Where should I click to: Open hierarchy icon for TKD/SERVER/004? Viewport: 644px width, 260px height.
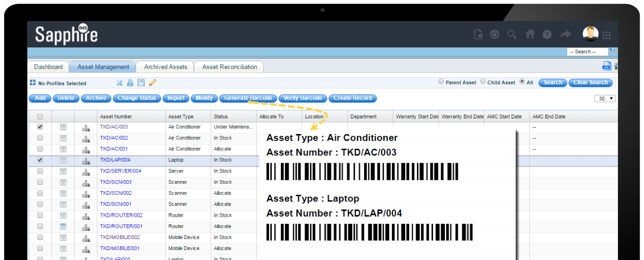[86, 172]
